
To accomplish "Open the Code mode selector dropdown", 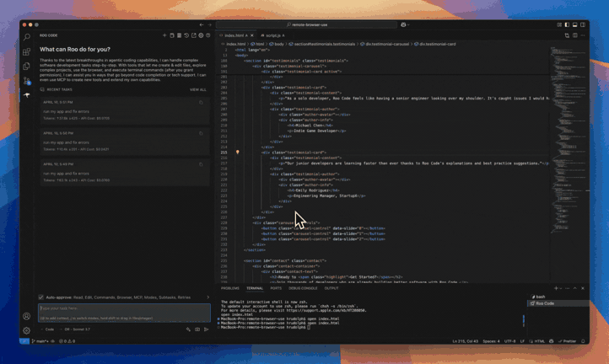I will tap(50, 329).
